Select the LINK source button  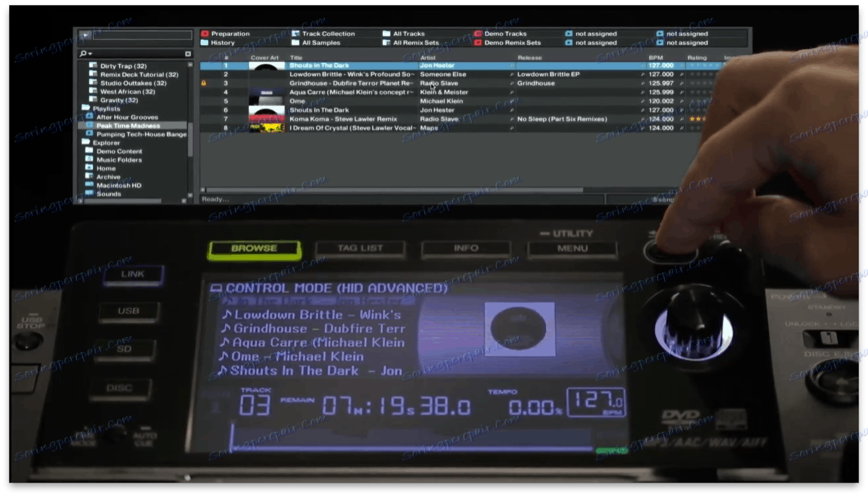[x=133, y=274]
